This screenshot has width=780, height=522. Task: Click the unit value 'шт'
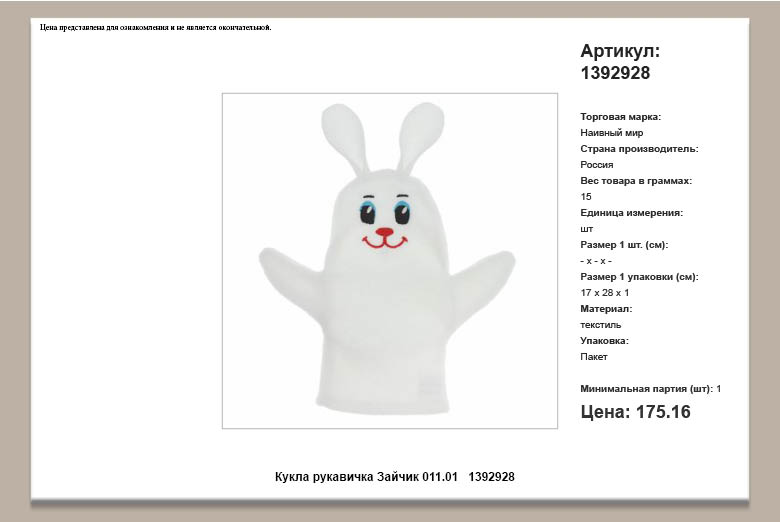[586, 229]
